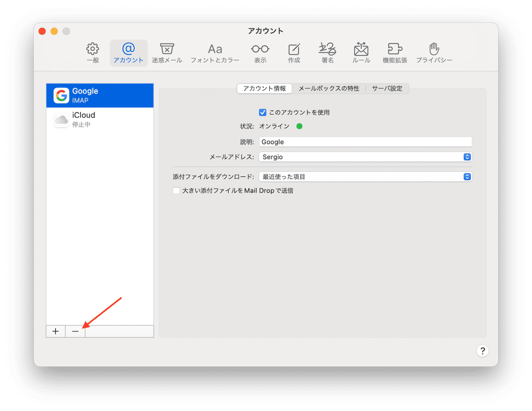Click the 説明 description field containing Google
Screen dimensions: 532x411
(365, 142)
